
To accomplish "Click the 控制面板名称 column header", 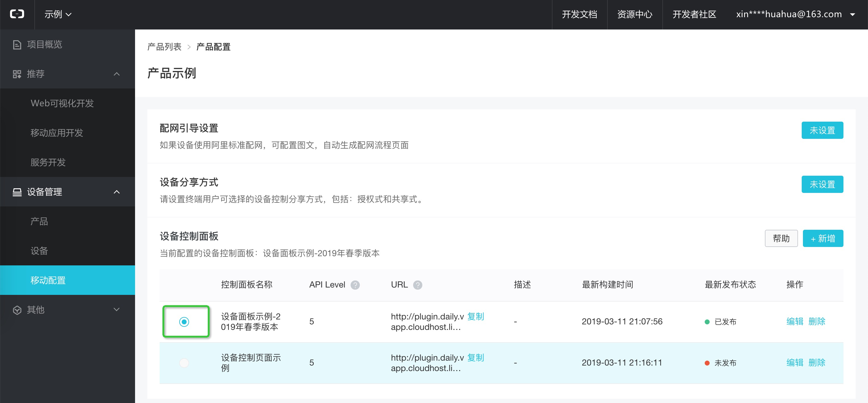I will [x=247, y=285].
